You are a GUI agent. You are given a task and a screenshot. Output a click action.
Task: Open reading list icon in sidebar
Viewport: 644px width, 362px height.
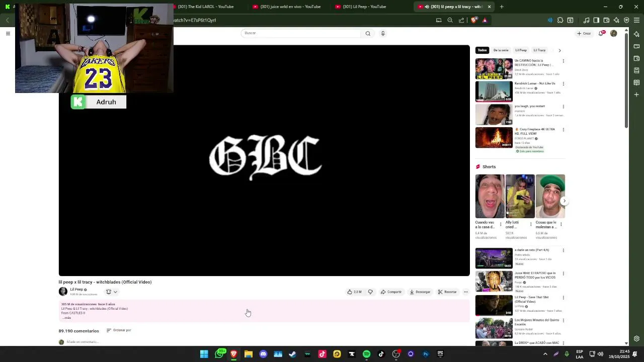coord(636,82)
